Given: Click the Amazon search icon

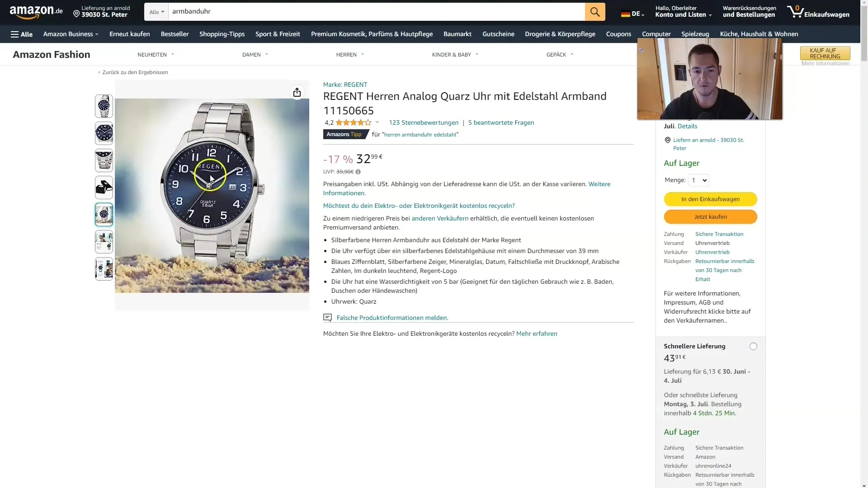Looking at the screenshot, I should [595, 11].
